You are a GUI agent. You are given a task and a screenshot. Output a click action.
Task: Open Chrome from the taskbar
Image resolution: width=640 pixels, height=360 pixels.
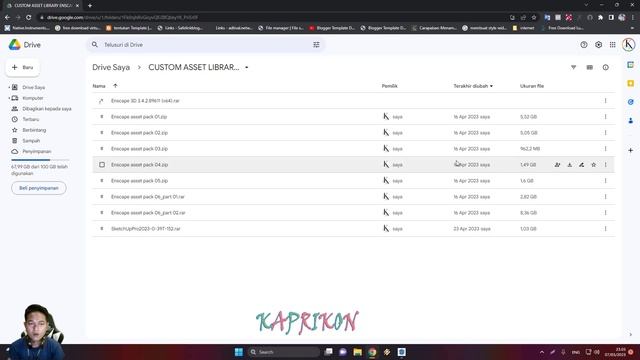[x=372, y=352]
